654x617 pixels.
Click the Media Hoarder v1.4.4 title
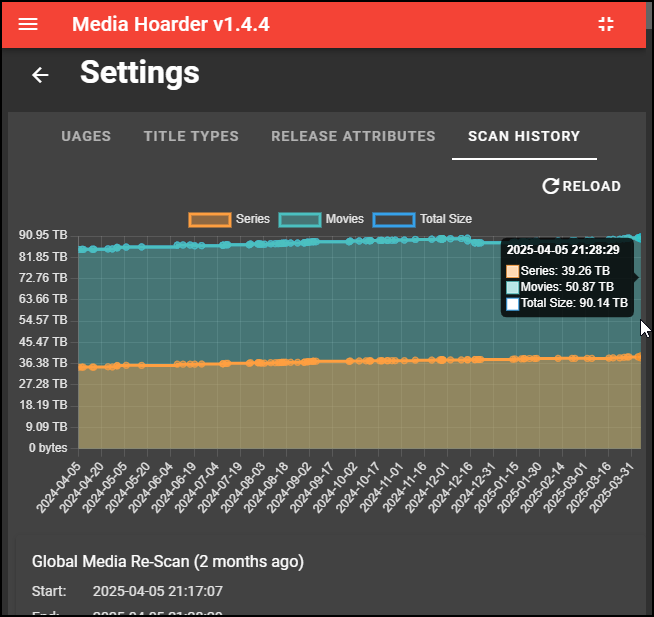click(x=171, y=24)
